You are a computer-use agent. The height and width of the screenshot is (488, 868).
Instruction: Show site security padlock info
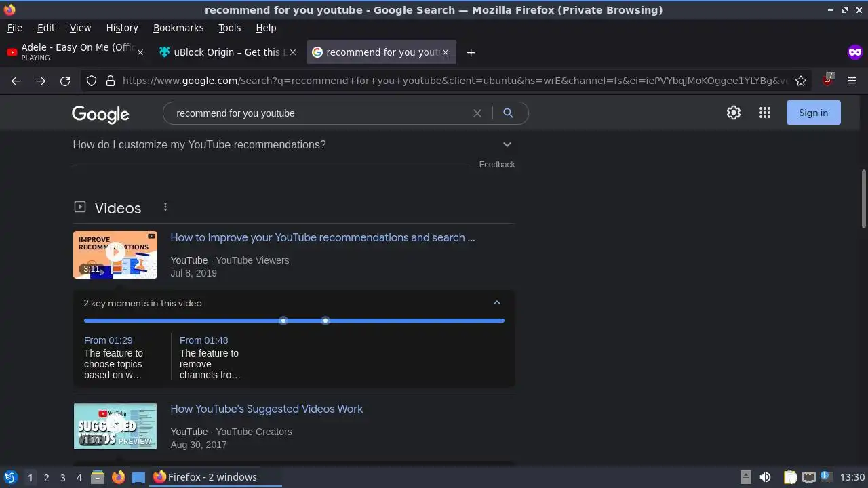[x=111, y=81]
